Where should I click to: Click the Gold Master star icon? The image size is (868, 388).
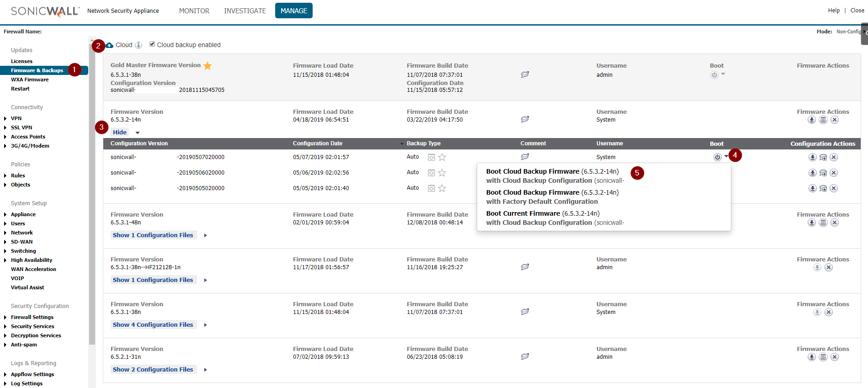point(208,65)
